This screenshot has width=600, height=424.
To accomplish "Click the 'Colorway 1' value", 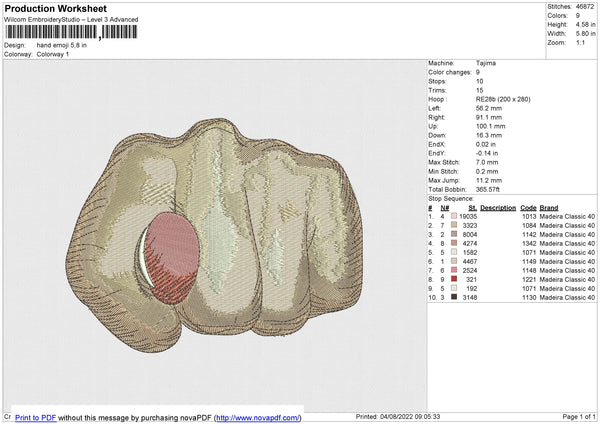I will coord(53,54).
